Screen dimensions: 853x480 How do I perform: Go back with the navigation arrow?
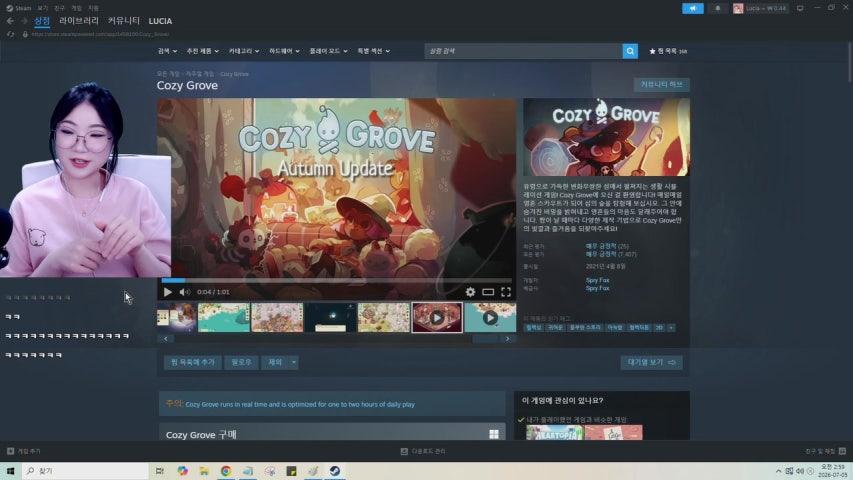pyautogui.click(x=10, y=21)
